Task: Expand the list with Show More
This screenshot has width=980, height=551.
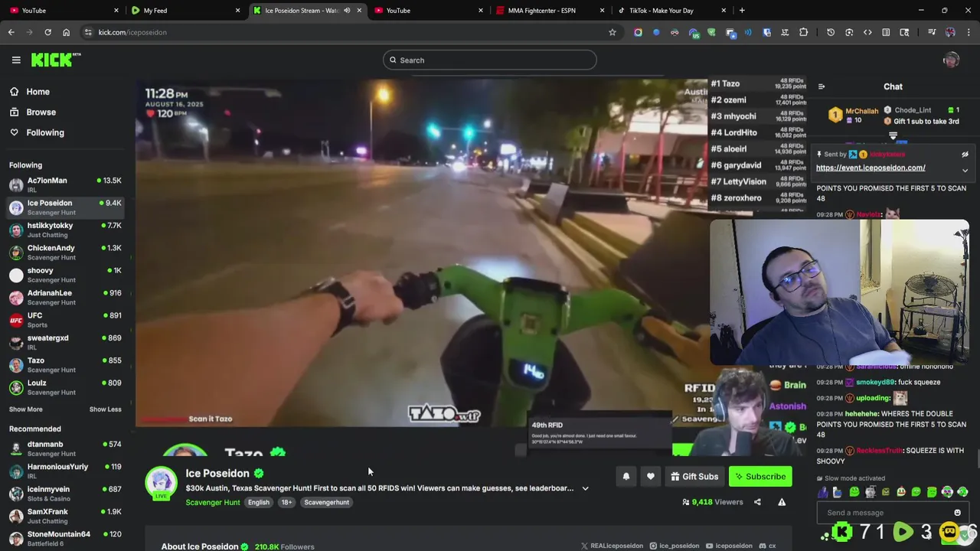Action: coord(26,409)
